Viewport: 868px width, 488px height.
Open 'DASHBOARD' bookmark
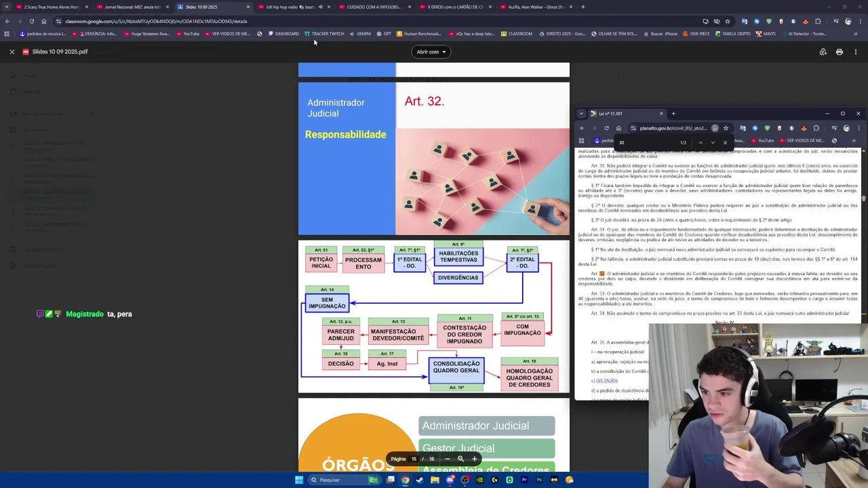tap(283, 34)
